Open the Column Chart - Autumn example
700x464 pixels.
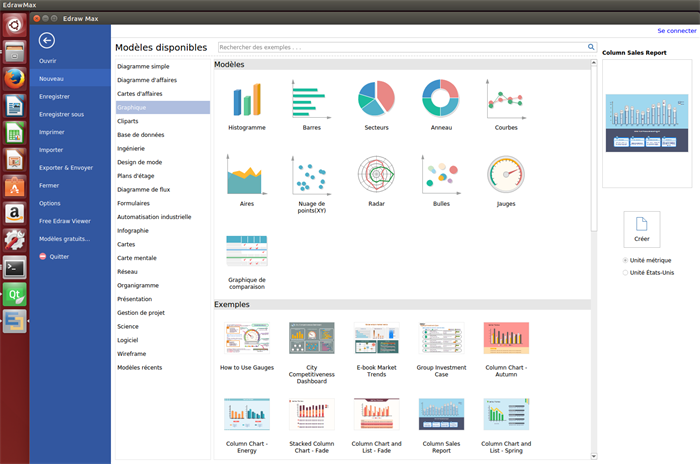tap(506, 349)
